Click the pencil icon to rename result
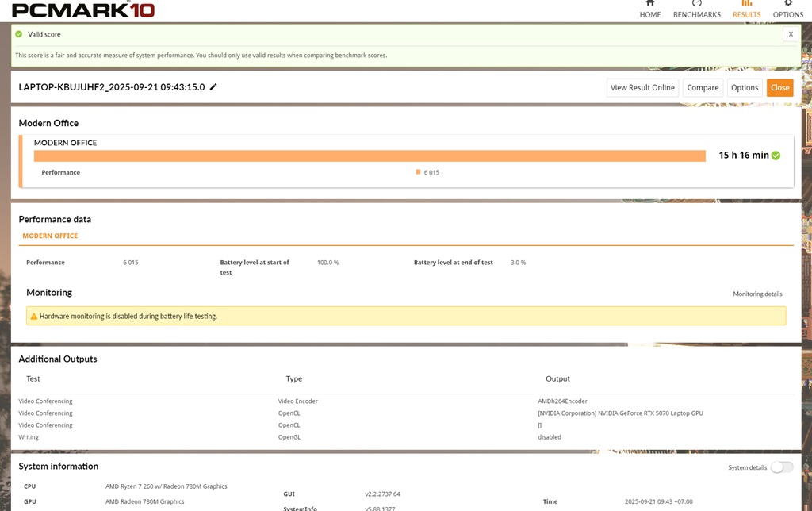The width and height of the screenshot is (812, 511). (213, 87)
